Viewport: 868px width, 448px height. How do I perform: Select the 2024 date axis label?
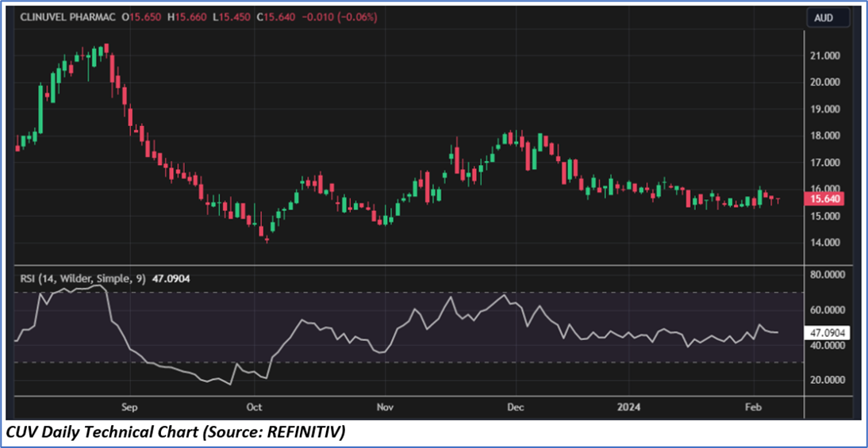629,408
